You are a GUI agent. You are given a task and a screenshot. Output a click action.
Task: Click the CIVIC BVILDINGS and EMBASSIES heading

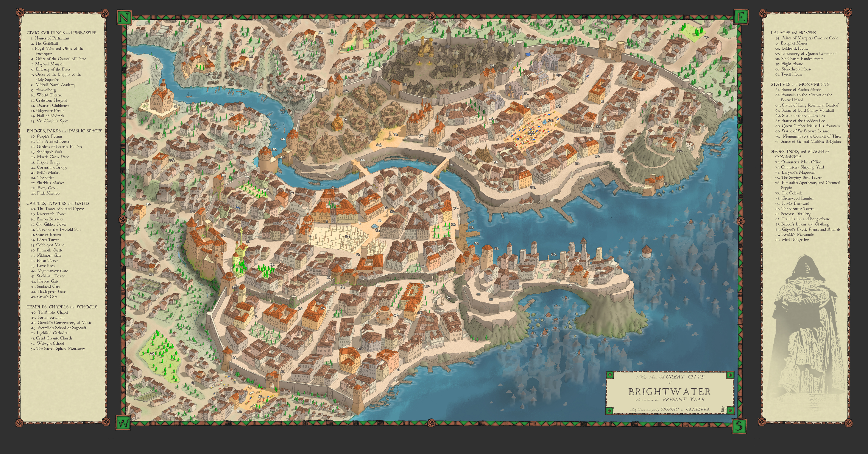(x=61, y=33)
